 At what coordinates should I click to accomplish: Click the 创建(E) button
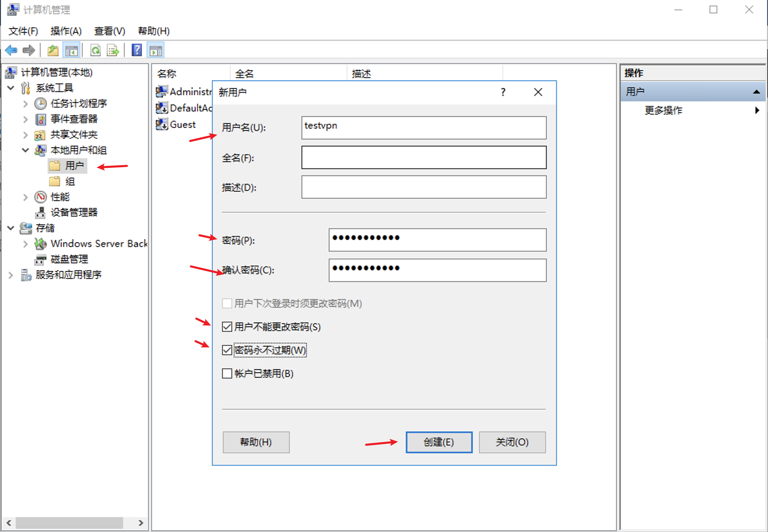pyautogui.click(x=439, y=442)
